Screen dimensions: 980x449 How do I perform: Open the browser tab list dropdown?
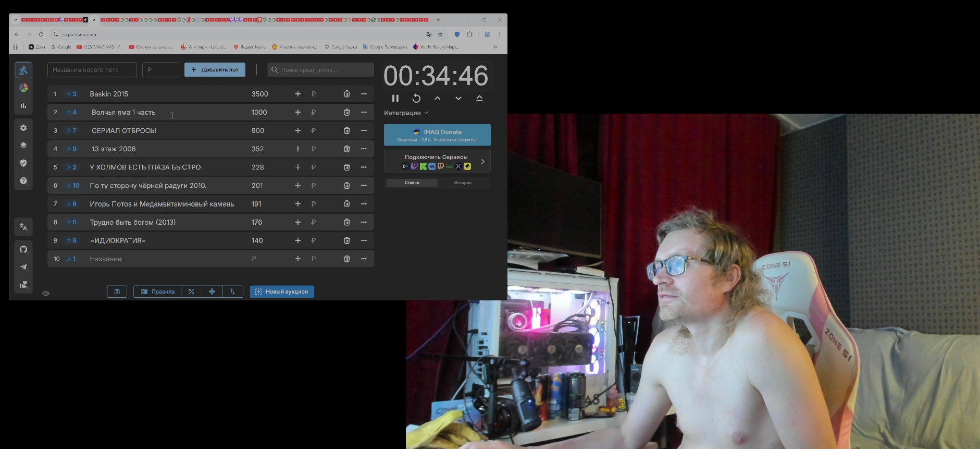[x=16, y=20]
